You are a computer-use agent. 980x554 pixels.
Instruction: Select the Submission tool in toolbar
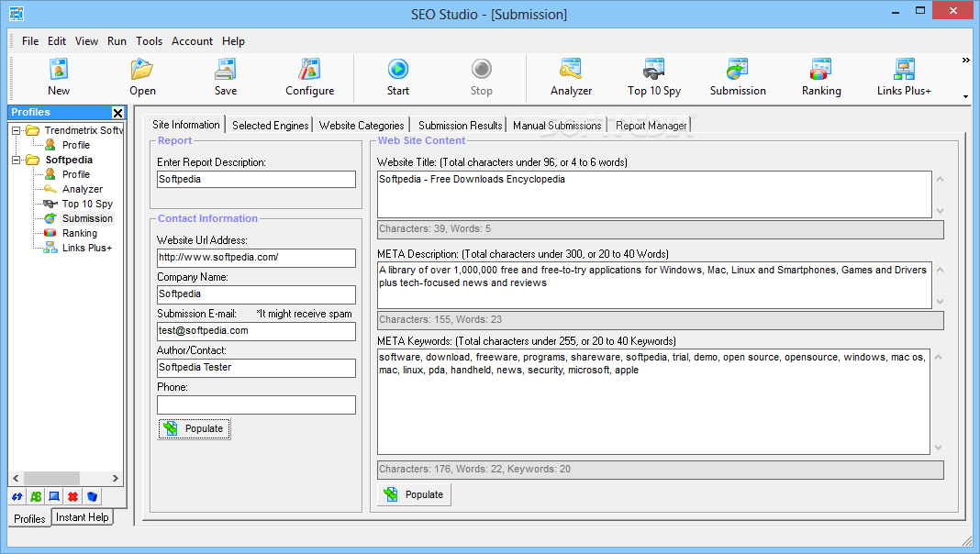click(738, 77)
